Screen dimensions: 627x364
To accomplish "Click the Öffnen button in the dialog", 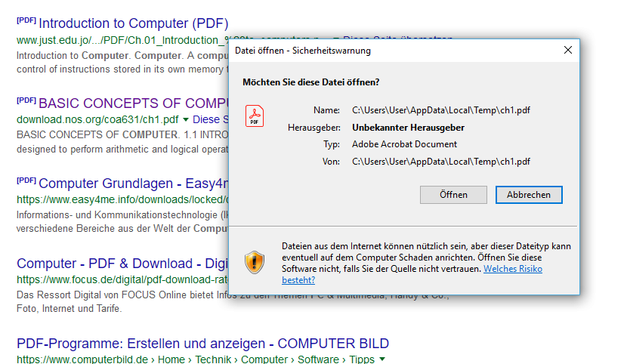I will [453, 195].
